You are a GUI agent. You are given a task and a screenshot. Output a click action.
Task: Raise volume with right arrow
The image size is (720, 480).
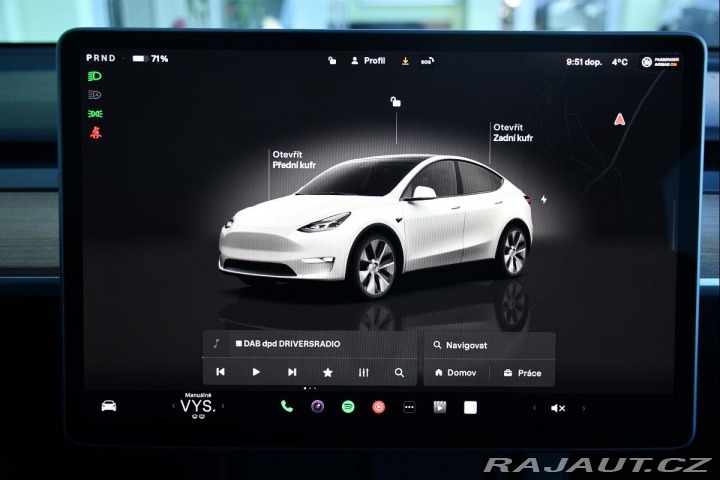point(584,408)
